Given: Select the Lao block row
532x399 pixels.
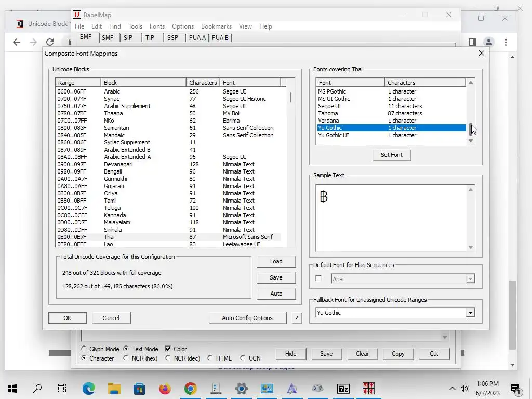Looking at the screenshot, I should point(168,244).
